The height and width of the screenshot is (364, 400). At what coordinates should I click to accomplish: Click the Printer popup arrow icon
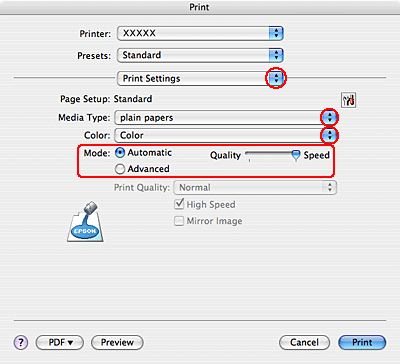click(276, 33)
